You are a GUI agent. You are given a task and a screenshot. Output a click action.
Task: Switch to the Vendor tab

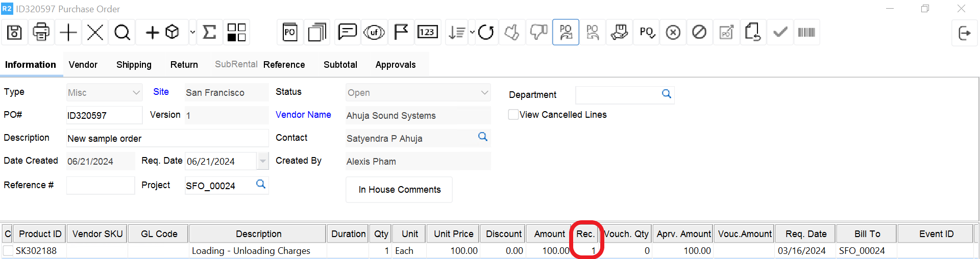click(x=83, y=65)
